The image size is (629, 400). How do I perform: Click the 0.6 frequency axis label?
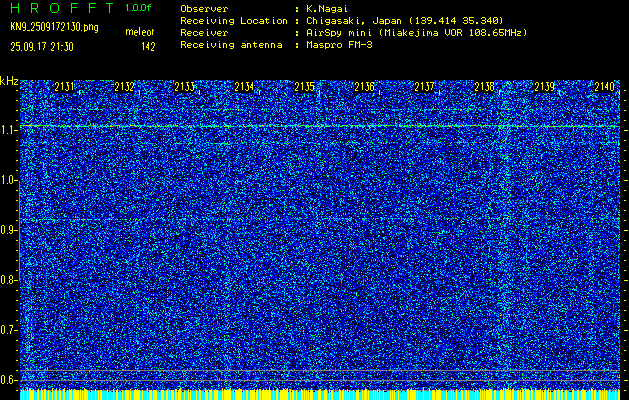[8, 380]
